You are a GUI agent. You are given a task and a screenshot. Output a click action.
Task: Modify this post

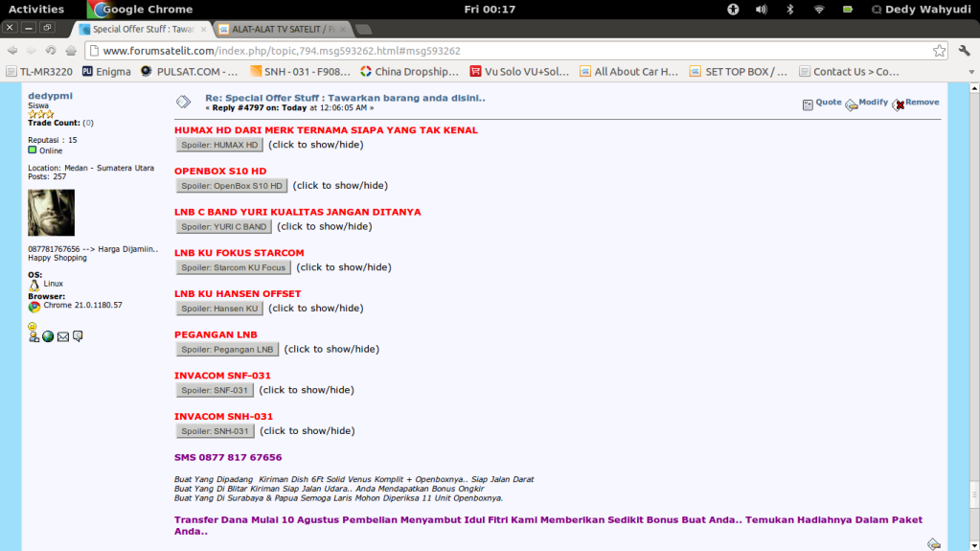(x=867, y=103)
